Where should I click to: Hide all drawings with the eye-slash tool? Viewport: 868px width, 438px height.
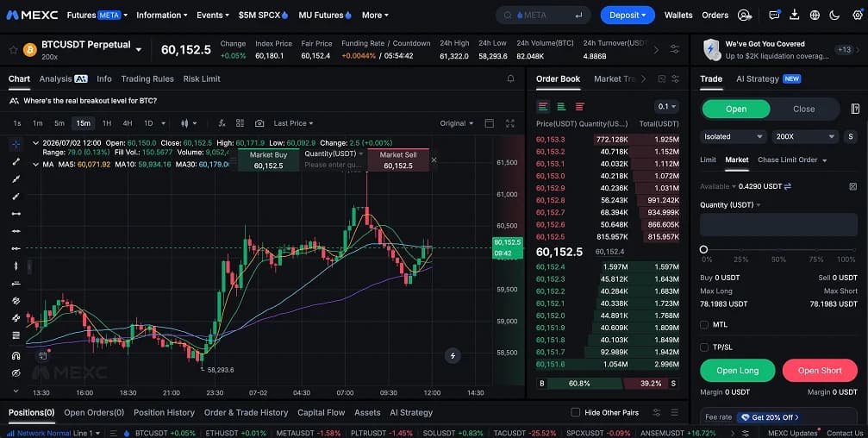point(16,372)
